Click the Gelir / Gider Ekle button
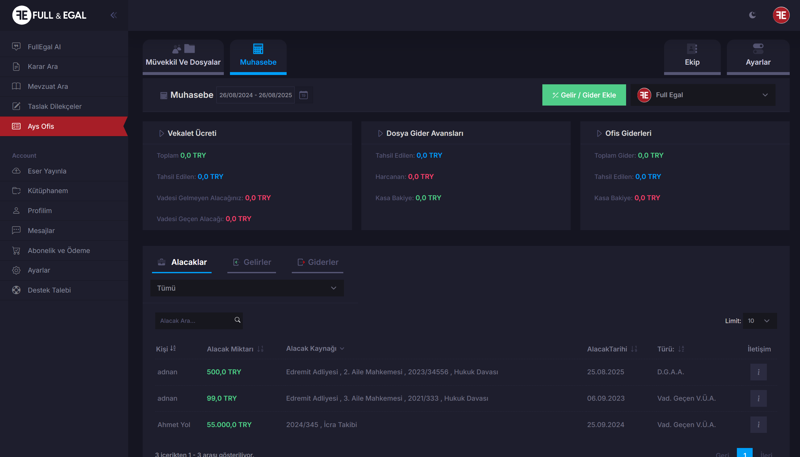Image resolution: width=800 pixels, height=457 pixels. [x=583, y=95]
